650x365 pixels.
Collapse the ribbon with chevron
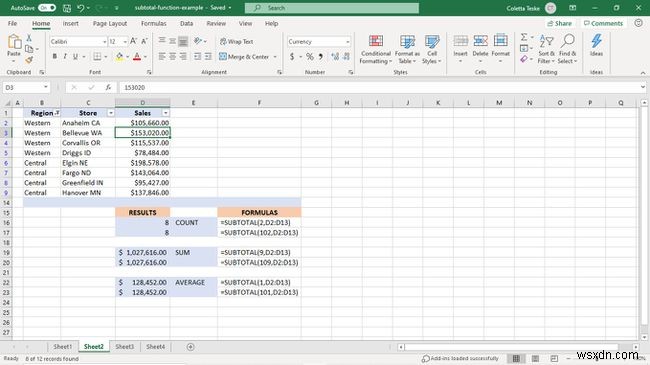click(x=643, y=73)
